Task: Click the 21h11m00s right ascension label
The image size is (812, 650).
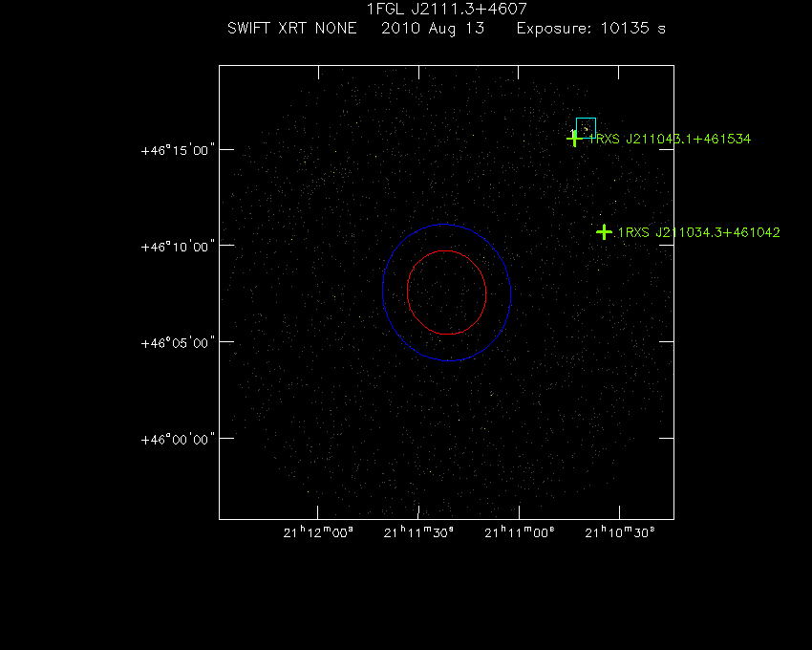Action: [x=520, y=531]
